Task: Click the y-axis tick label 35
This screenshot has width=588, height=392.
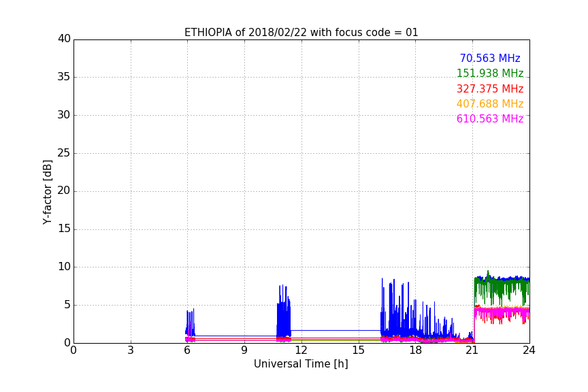Action: pos(64,77)
